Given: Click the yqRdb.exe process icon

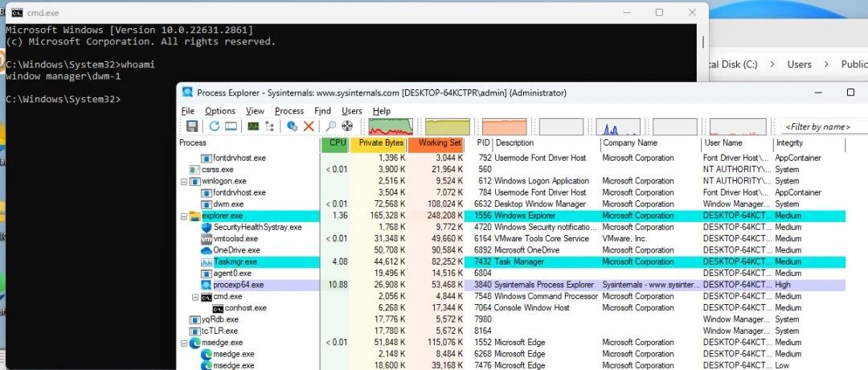Looking at the screenshot, I should pyautogui.click(x=194, y=319).
